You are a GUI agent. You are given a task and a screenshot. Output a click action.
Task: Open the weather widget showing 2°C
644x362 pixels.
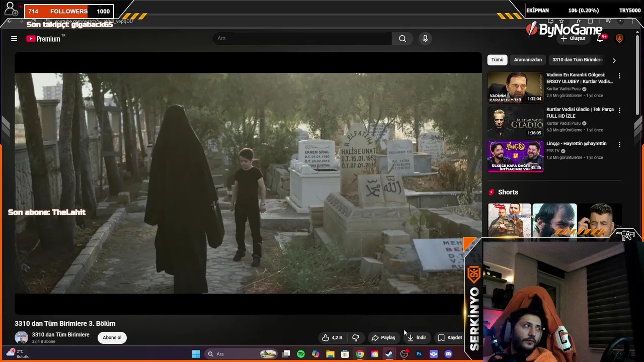[x=17, y=354]
